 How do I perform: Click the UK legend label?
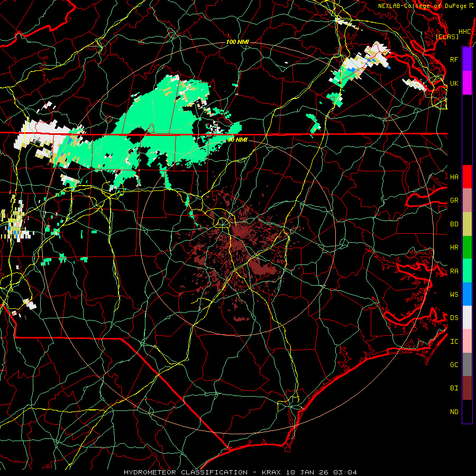point(454,83)
